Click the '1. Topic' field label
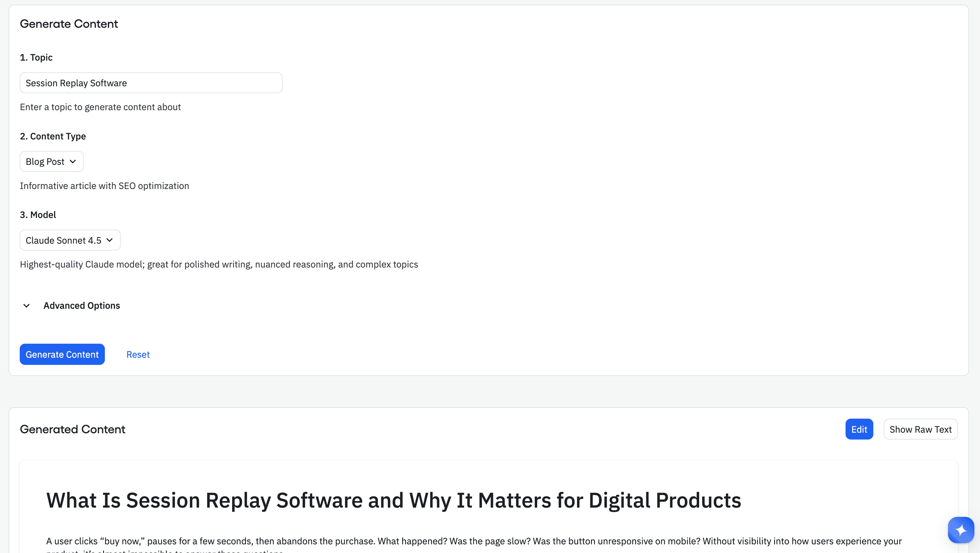 pyautogui.click(x=36, y=57)
